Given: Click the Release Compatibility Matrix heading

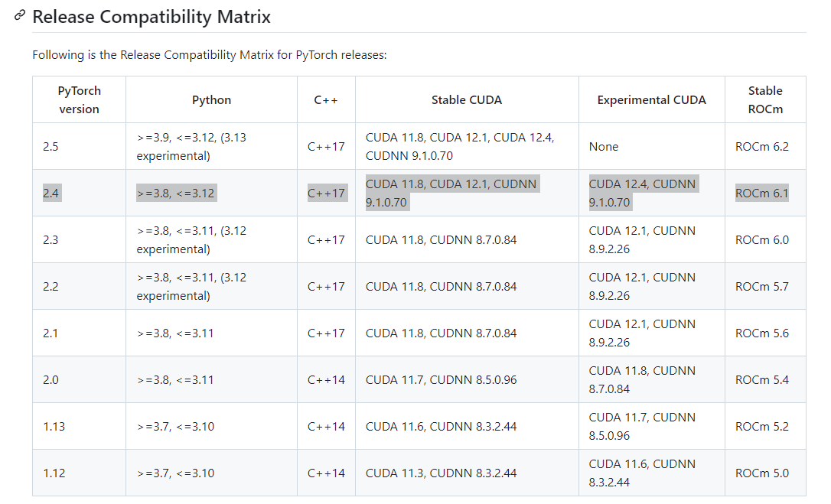Looking at the screenshot, I should (152, 16).
